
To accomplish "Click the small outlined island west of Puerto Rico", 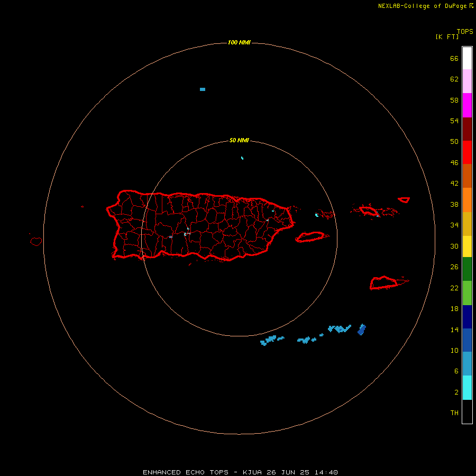I will [36, 242].
